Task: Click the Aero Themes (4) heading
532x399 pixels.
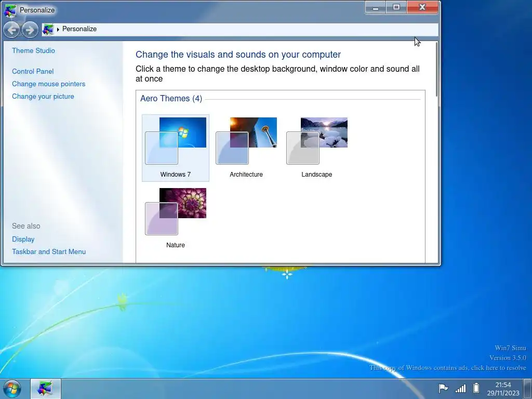Action: coord(171,98)
